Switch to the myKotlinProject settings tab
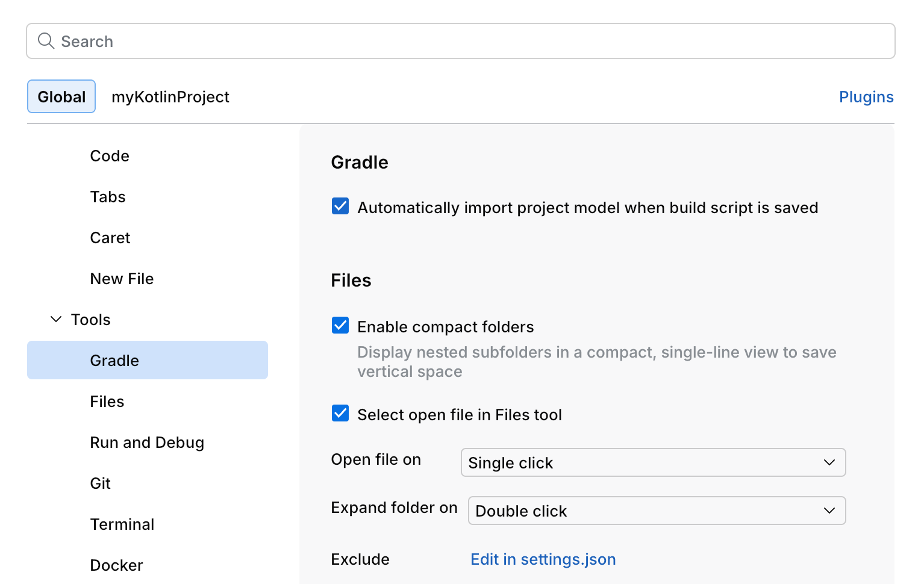The image size is (924, 584). [x=170, y=96]
